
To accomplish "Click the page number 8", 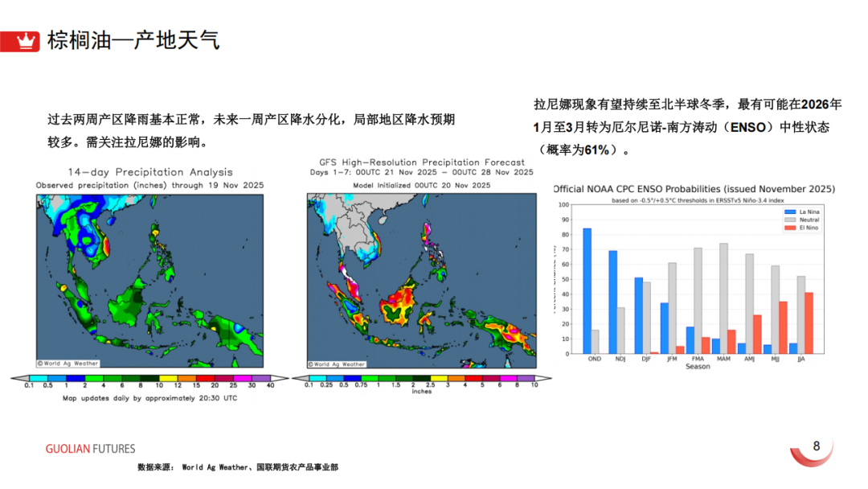I will click(817, 446).
